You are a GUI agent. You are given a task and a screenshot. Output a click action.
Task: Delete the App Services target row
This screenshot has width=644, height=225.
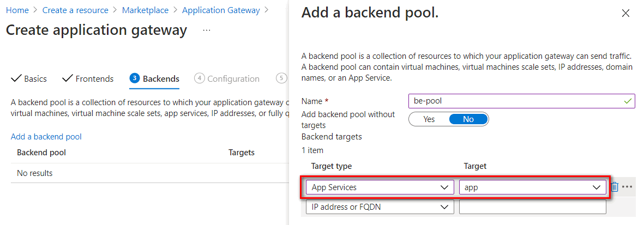(x=615, y=187)
